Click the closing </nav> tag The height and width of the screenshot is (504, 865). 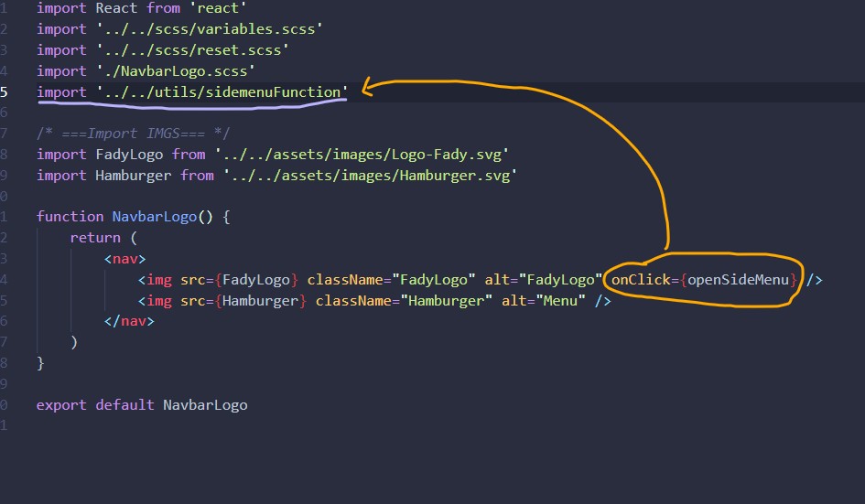coord(129,321)
